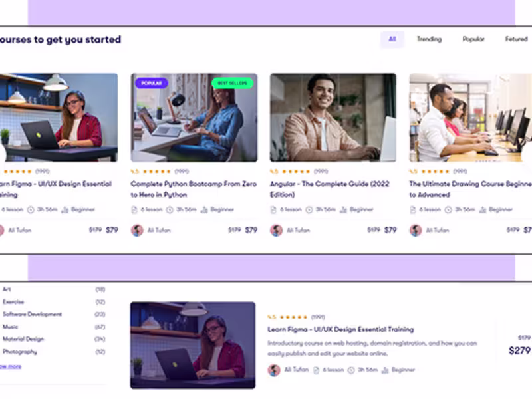Image resolution: width=532 pixels, height=399 pixels.
Task: Click lesson document icon on Python card
Action: tap(134, 210)
